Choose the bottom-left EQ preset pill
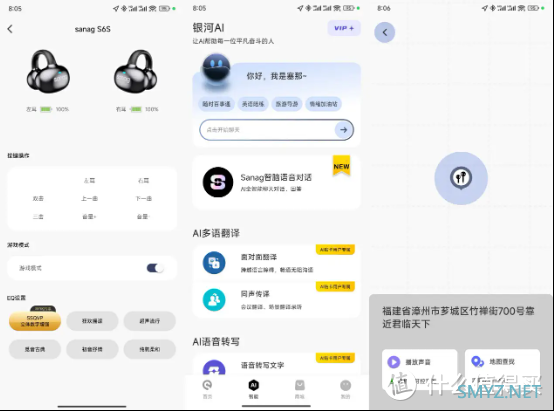The image size is (554, 411). tap(35, 349)
